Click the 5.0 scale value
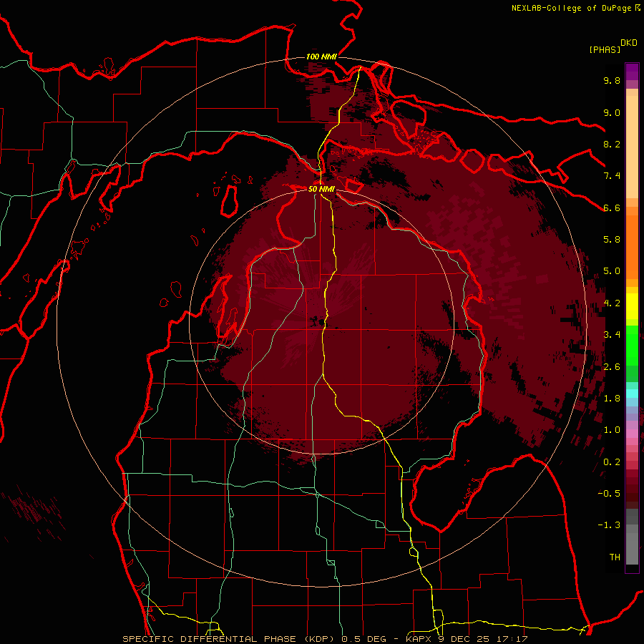Viewport: 644px width, 644px height. coord(612,271)
